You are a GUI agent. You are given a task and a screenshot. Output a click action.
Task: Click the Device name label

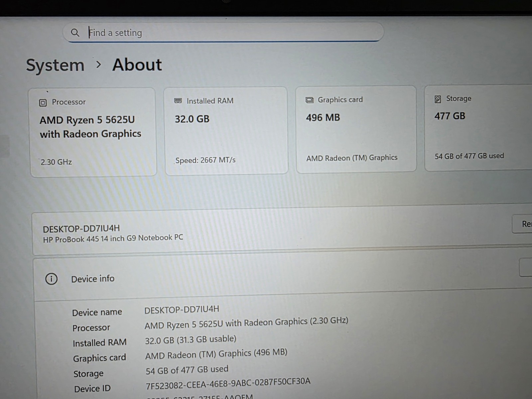[x=97, y=312]
